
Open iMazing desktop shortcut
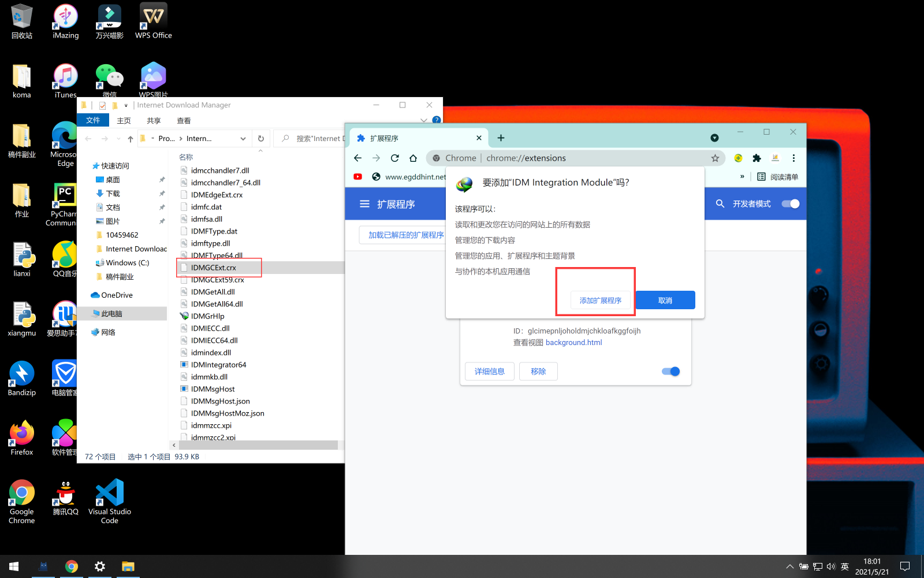[x=66, y=22]
